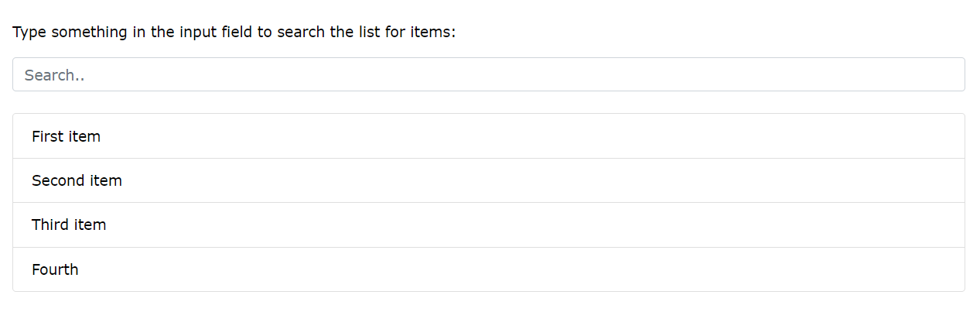This screenshot has height=312, width=980.
Task: Focus the box with the "Search.." placeholder
Action: (x=488, y=75)
